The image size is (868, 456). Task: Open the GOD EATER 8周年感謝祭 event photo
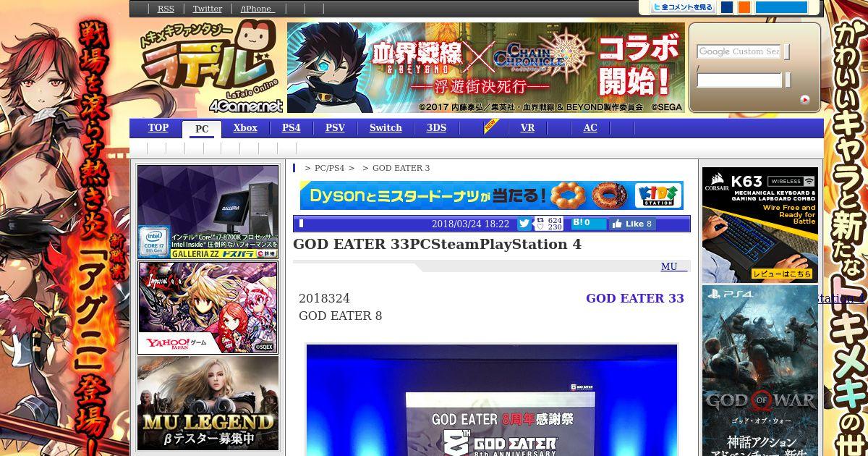click(492, 400)
